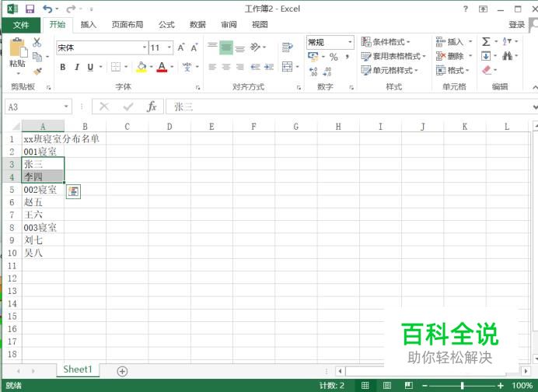Apply comma thousands separator style

[x=348, y=57]
